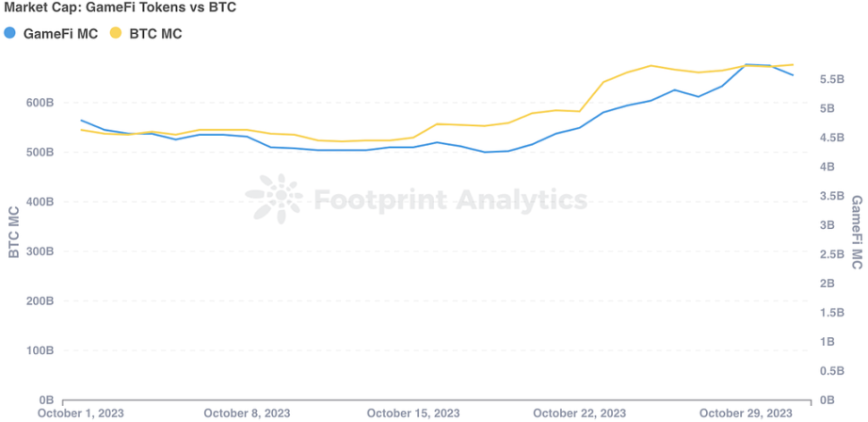Click the Footprint Analytics watermark text

coord(450,200)
